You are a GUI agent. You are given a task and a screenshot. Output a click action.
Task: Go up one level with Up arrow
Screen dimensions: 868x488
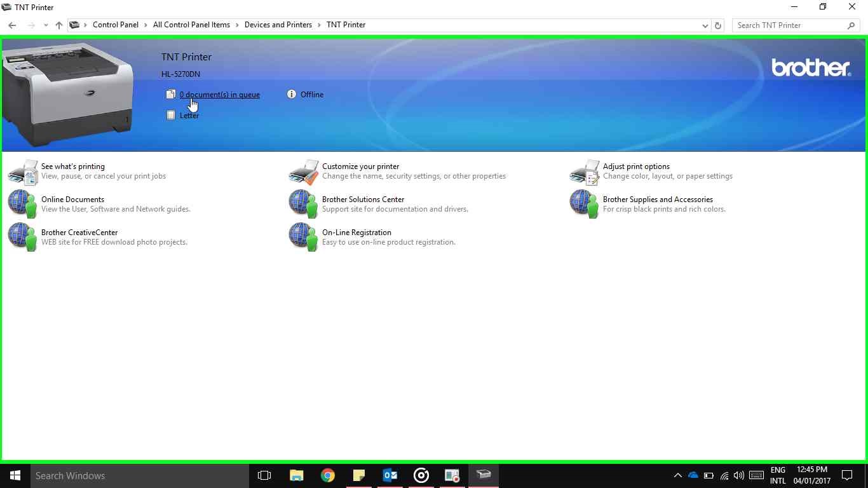(58, 25)
